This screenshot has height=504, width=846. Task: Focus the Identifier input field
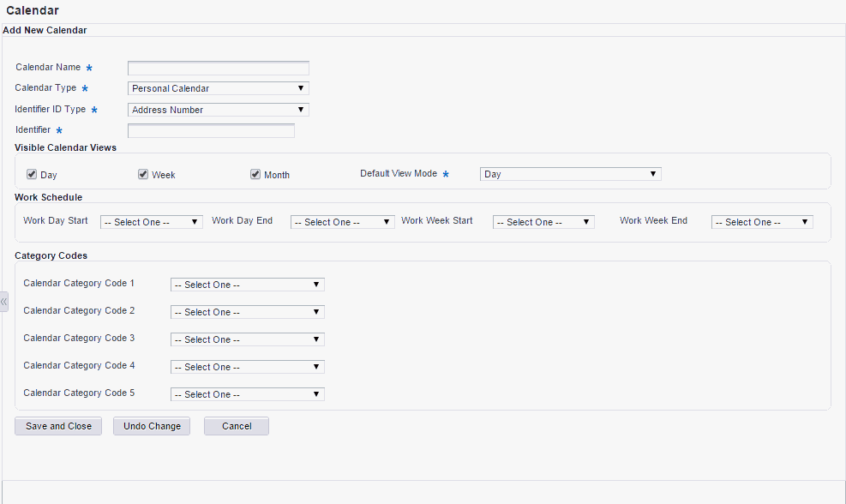pos(212,130)
